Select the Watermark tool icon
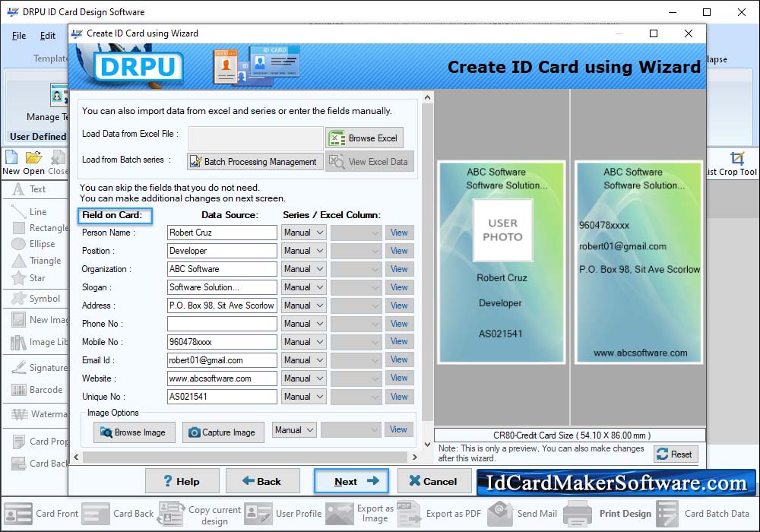Screen dimensions: 760x532 (20, 414)
